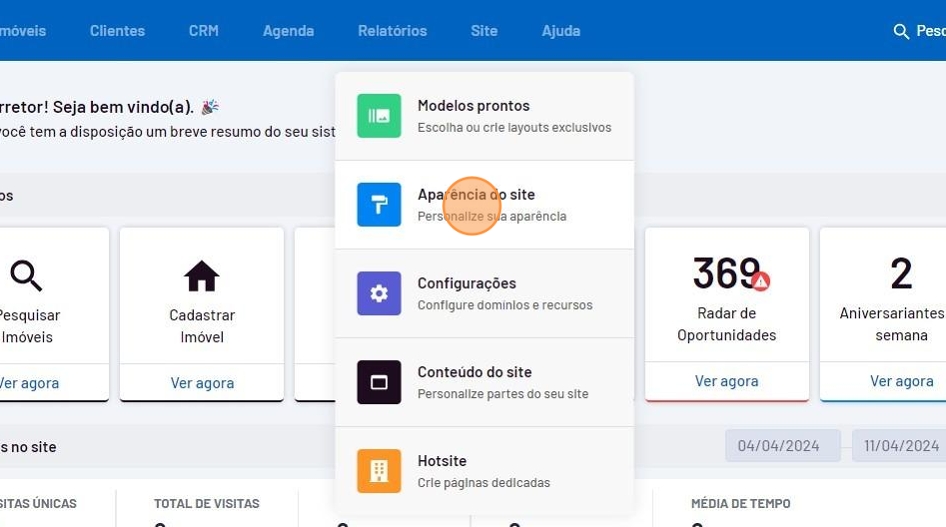Click the red warning badge on Radar
Viewport: 946px width, 527px height.
click(760, 281)
